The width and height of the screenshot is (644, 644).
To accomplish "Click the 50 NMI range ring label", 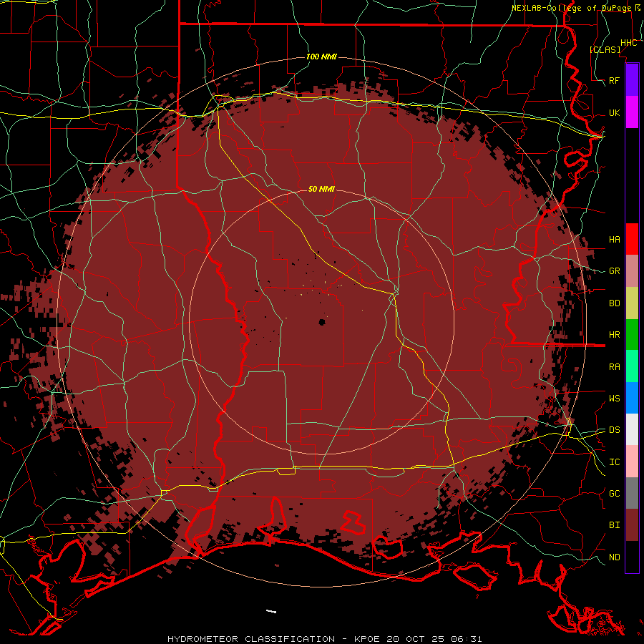I will coord(321,189).
